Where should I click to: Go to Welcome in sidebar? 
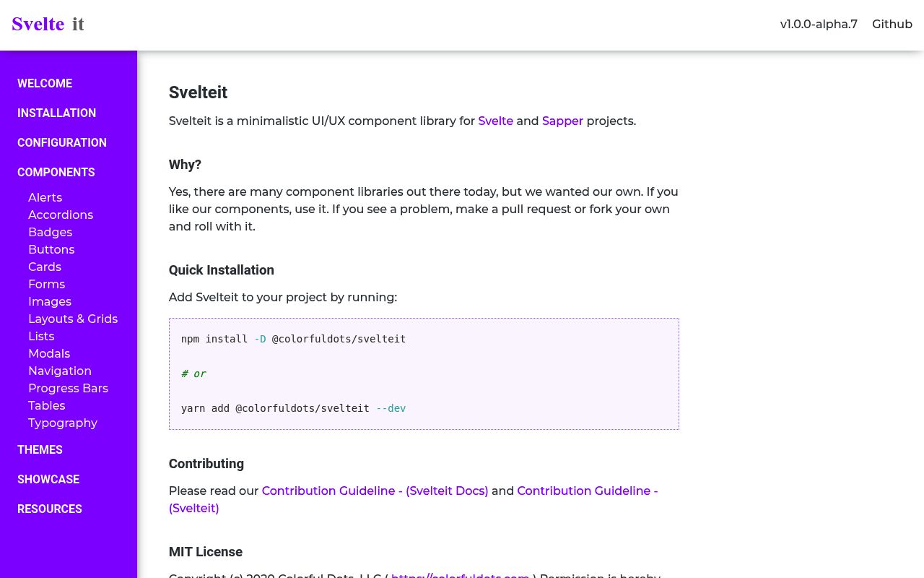pyautogui.click(x=45, y=83)
